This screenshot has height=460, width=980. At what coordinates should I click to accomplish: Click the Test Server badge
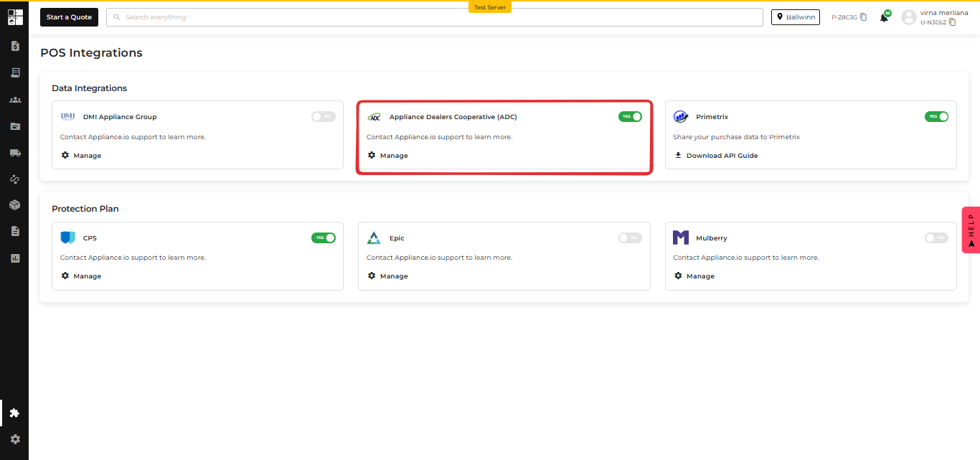pos(490,7)
